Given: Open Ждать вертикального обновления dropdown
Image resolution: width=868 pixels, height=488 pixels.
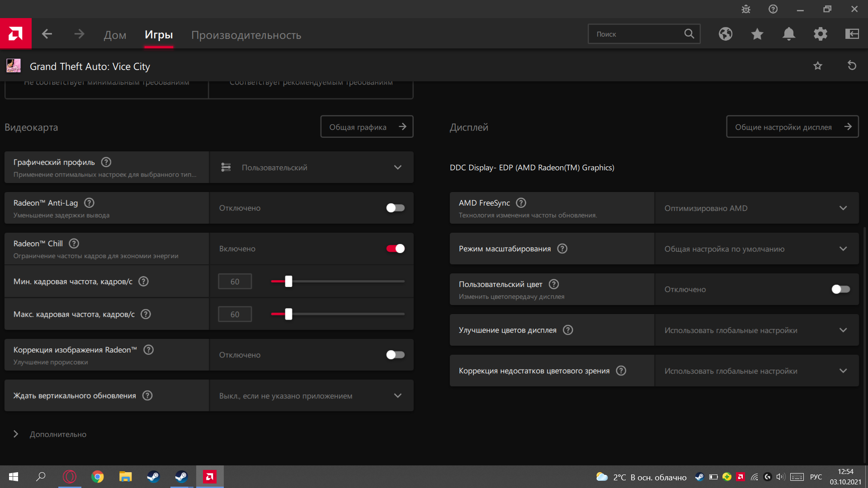Looking at the screenshot, I should (311, 395).
